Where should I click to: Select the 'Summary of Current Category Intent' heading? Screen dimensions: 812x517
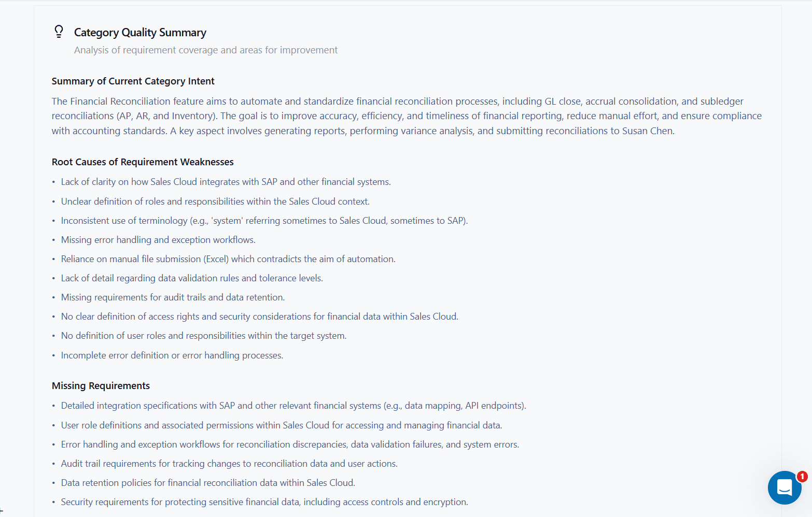133,81
